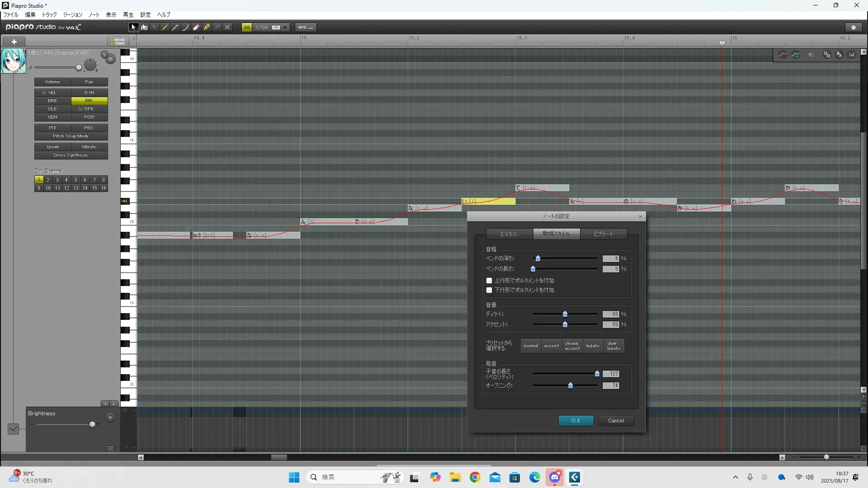
Task: Toggle the phoneme [a] display icon
Action: [852, 55]
